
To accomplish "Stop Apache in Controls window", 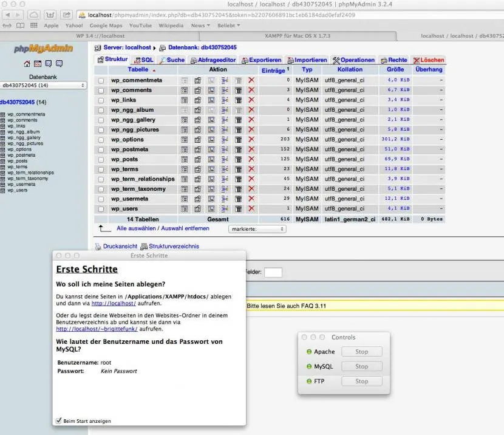I will (362, 352).
